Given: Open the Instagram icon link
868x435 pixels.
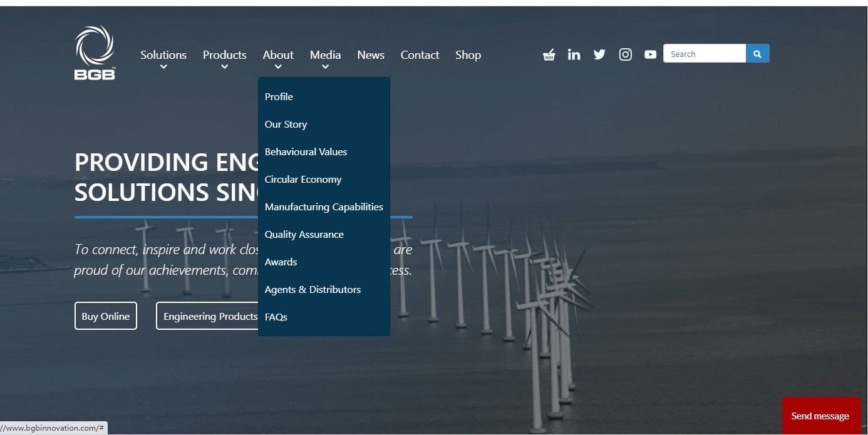Looking at the screenshot, I should pos(625,54).
